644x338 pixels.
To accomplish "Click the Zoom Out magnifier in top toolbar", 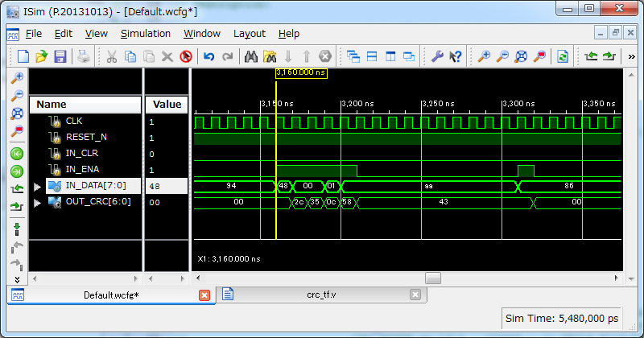I will [502, 56].
